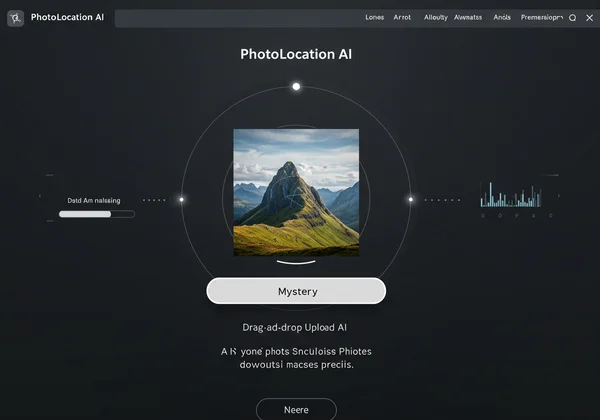
Task: Click the left node on the circle
Action: (181, 199)
